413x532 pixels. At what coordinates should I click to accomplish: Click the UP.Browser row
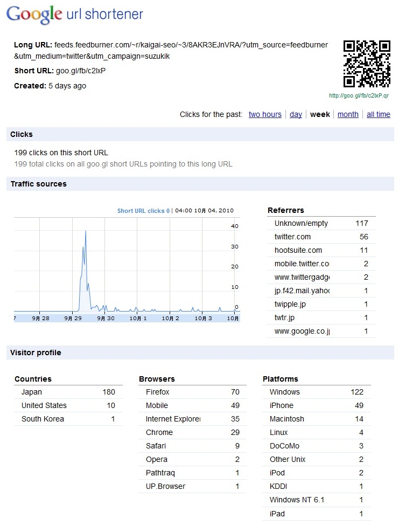point(193,486)
